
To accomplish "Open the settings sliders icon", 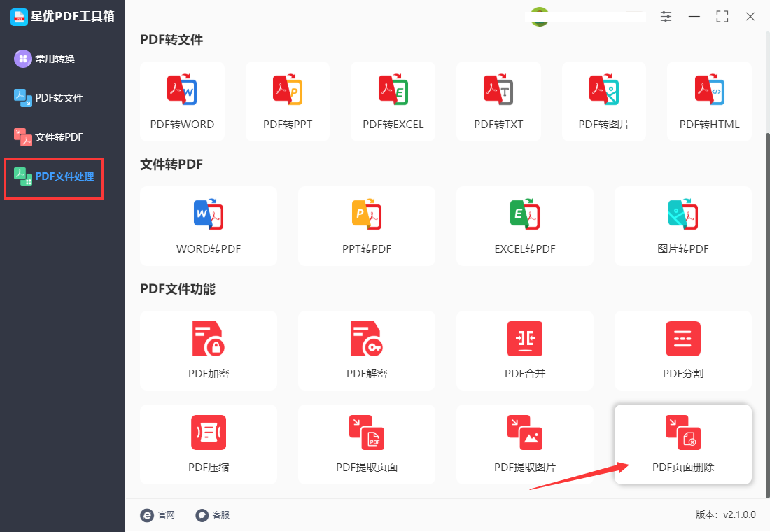I will pos(666,17).
